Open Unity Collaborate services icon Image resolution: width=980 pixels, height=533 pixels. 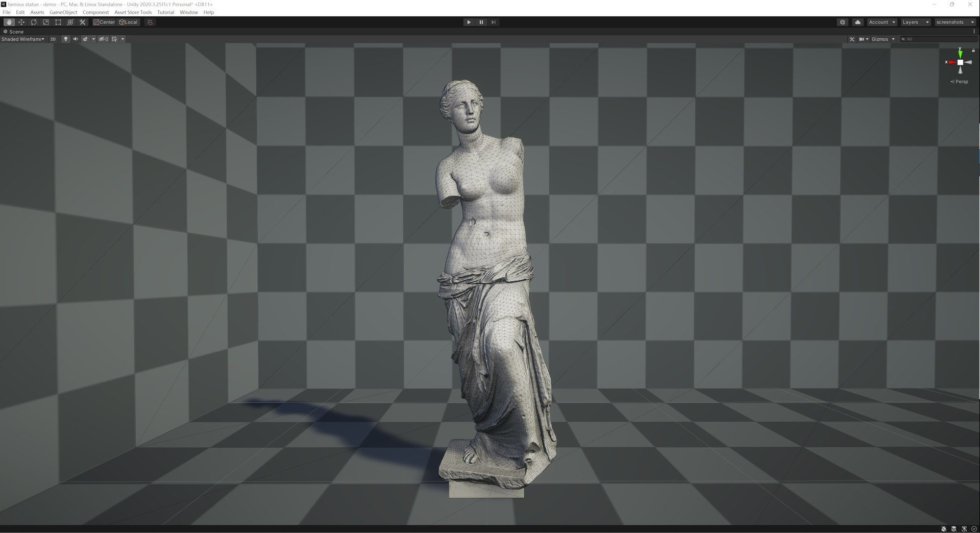[x=843, y=22]
